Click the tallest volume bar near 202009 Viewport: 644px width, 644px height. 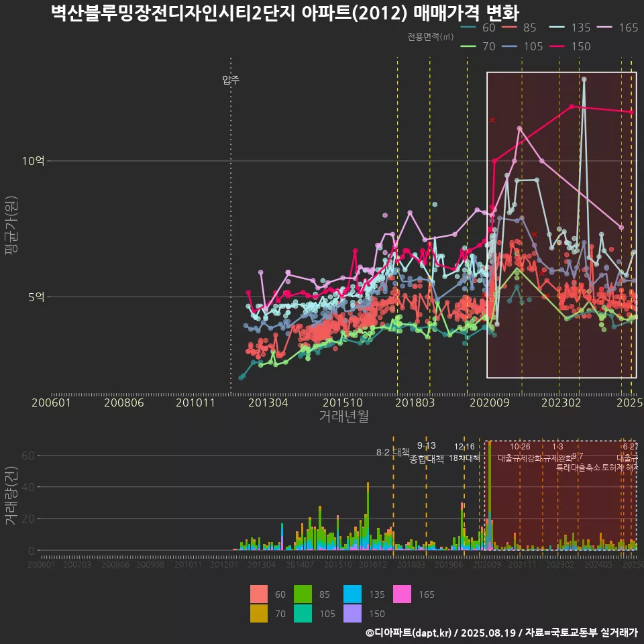coord(490,496)
